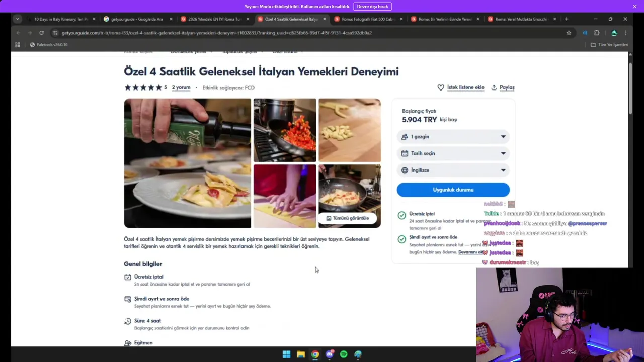Open the raw pasta on board photo

pyautogui.click(x=350, y=130)
